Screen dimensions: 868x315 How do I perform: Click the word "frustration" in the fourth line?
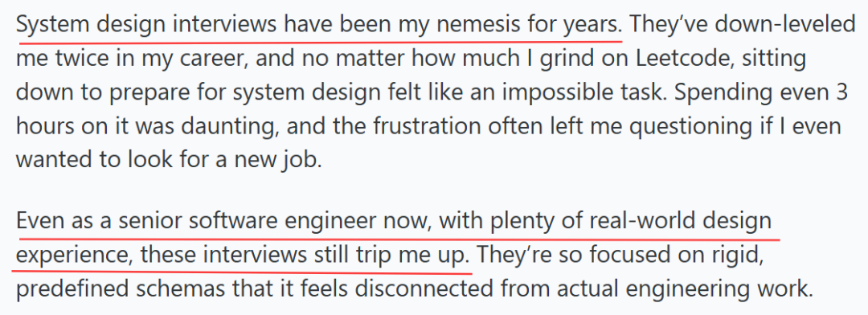click(x=425, y=127)
